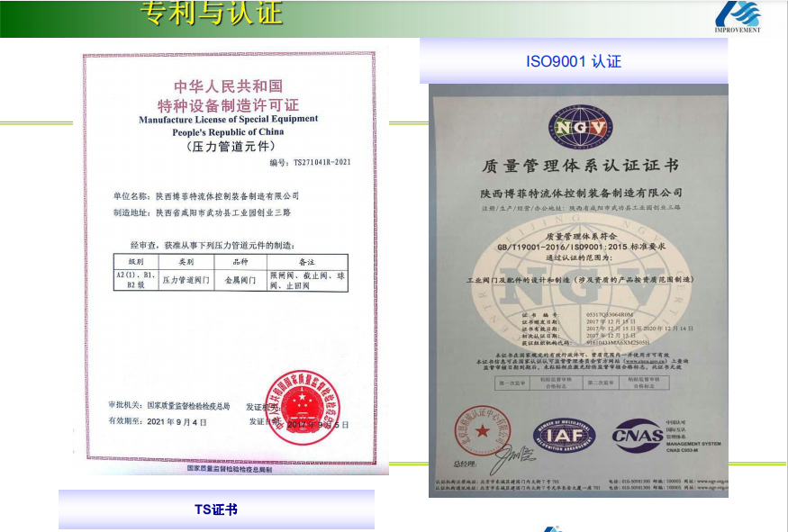Screen dimensions: 788x532
Task: Click the IAF accreditation logo
Action: point(565,436)
